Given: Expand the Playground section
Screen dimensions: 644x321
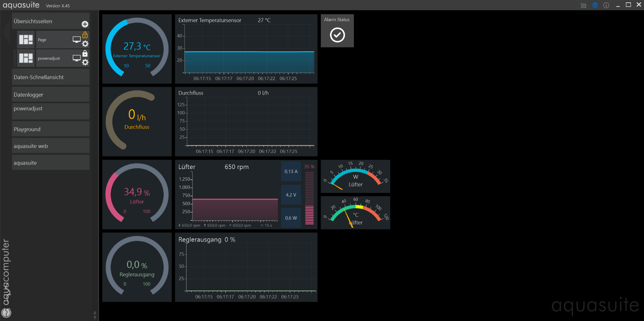Looking at the screenshot, I should coord(50,129).
